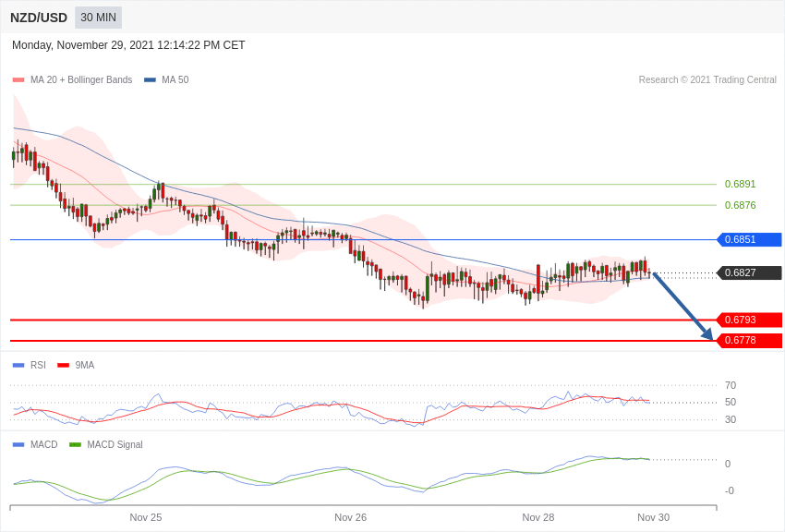This screenshot has width=785, height=532.
Task: Click the MA 50 blue legend swatch
Action: tap(150, 79)
